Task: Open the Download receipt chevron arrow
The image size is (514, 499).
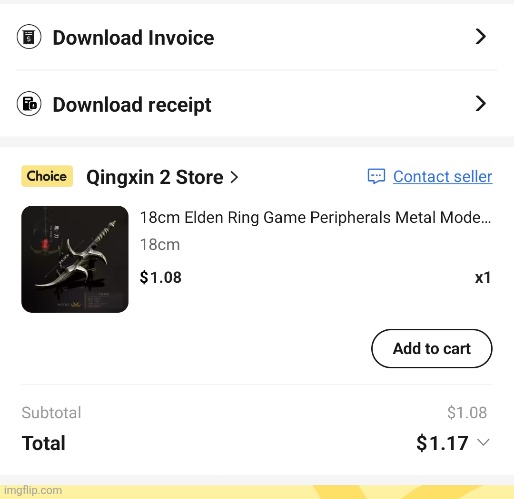Action: pyautogui.click(x=480, y=104)
